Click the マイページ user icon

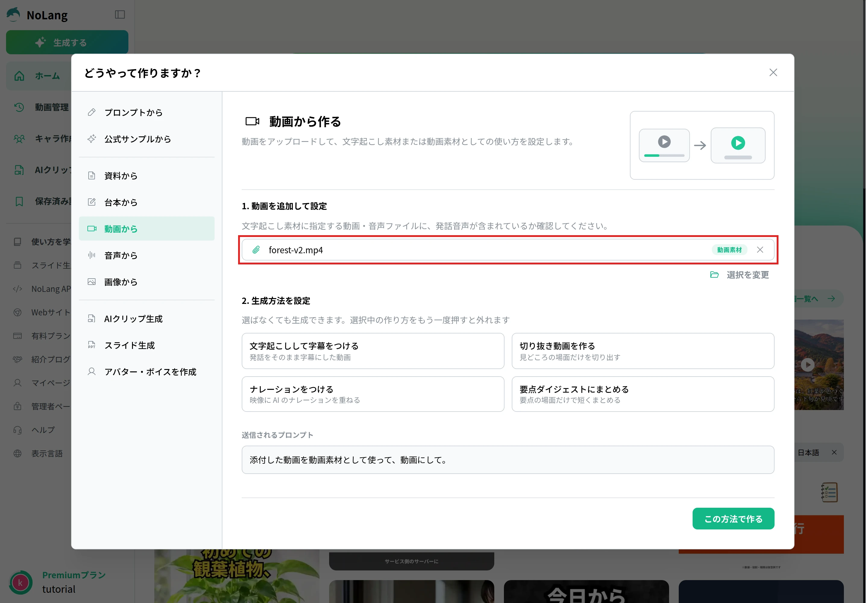[17, 383]
